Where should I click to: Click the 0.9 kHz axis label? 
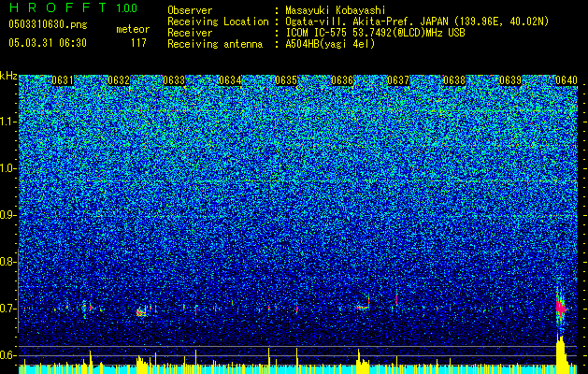click(7, 215)
